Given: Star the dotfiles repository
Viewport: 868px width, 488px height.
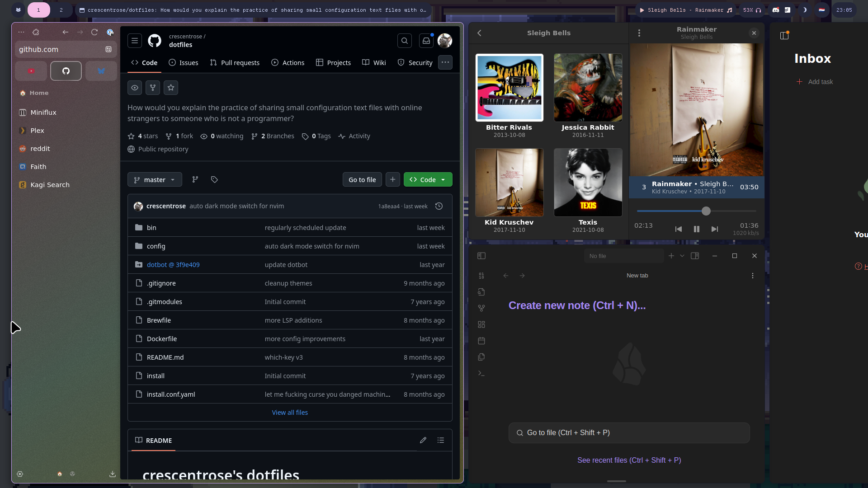Looking at the screenshot, I should (170, 88).
